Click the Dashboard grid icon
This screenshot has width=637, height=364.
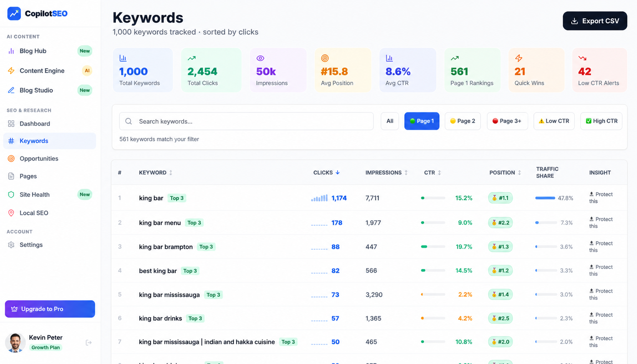(x=11, y=124)
